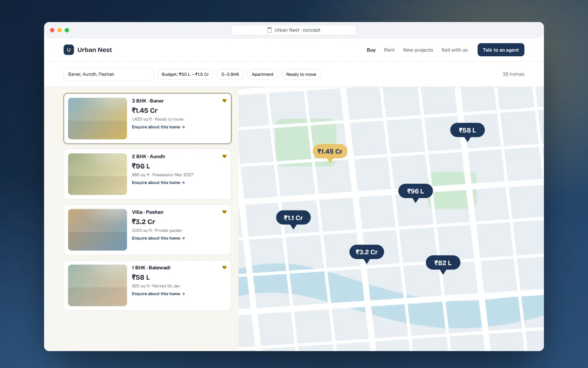Click the ₹58 L price in Balewadi card

tap(141, 277)
